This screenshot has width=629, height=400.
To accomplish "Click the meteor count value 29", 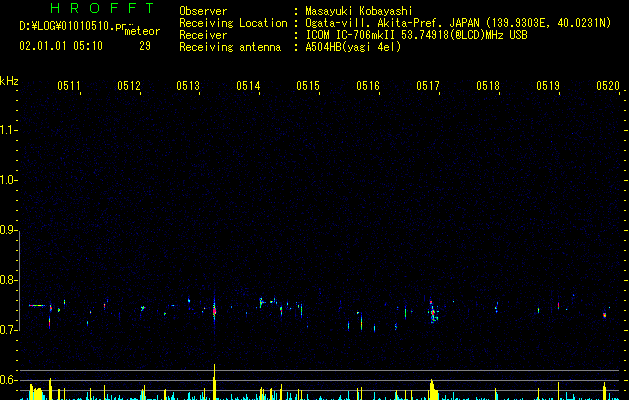I will [x=145, y=46].
